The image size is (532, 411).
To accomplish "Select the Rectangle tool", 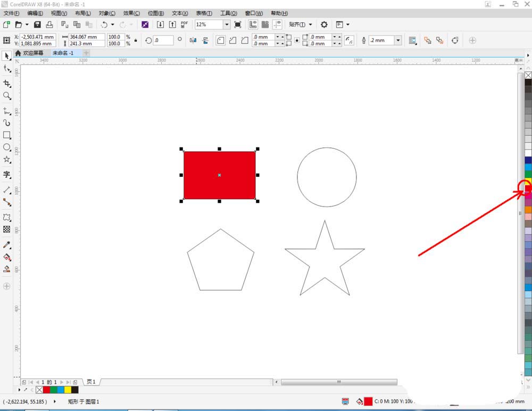I will pos(7,135).
